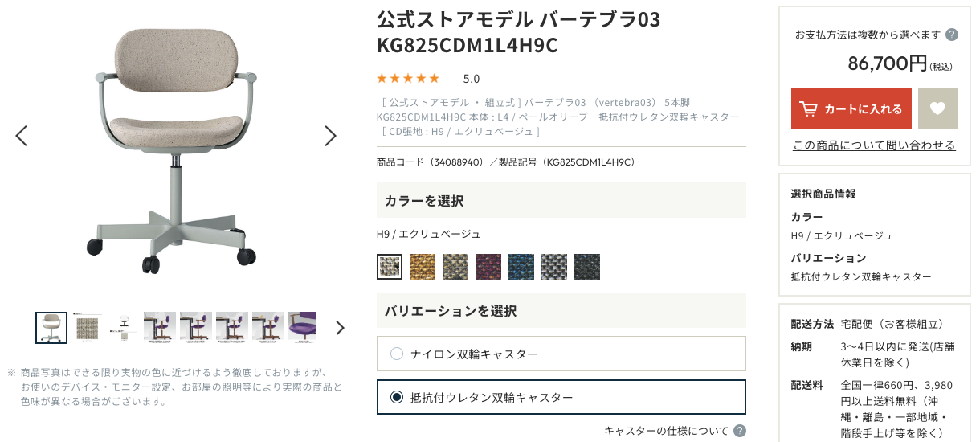
Task: Select the first chair thumbnail image
Action: (x=51, y=328)
